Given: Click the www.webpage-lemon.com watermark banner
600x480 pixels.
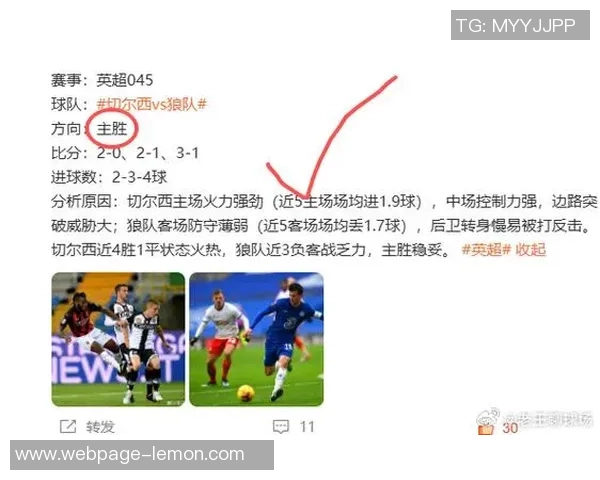Looking at the screenshot, I should [142, 455].
